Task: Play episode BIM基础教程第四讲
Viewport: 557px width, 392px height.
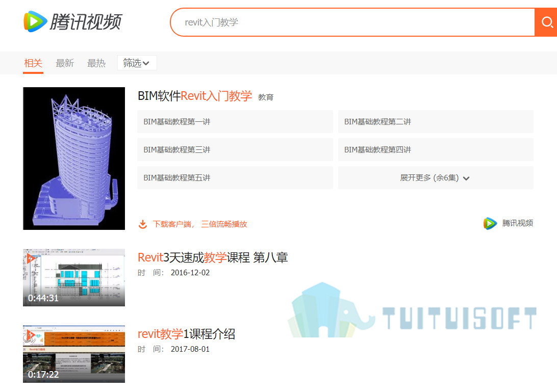Action: pyautogui.click(x=436, y=149)
